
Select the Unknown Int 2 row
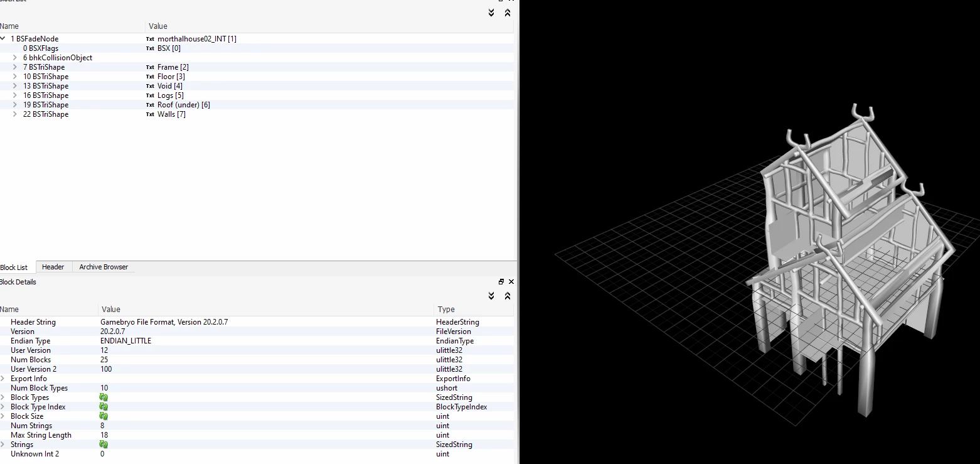coord(257,454)
